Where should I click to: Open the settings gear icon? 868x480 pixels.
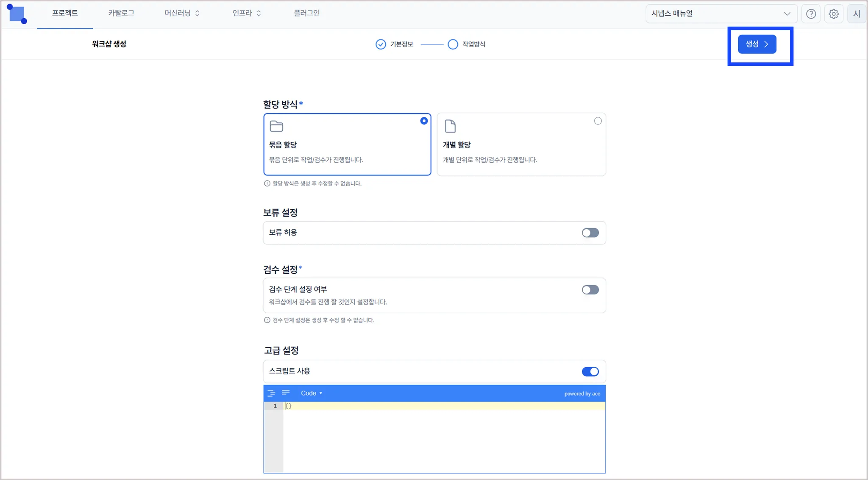833,14
